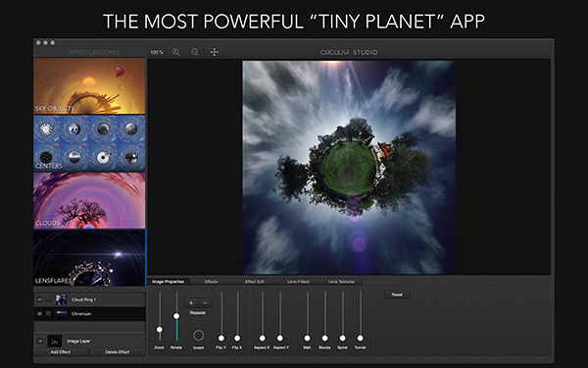Switch to the Lens Filters tab
Viewport: 588px width, 368px height.
pos(298,282)
